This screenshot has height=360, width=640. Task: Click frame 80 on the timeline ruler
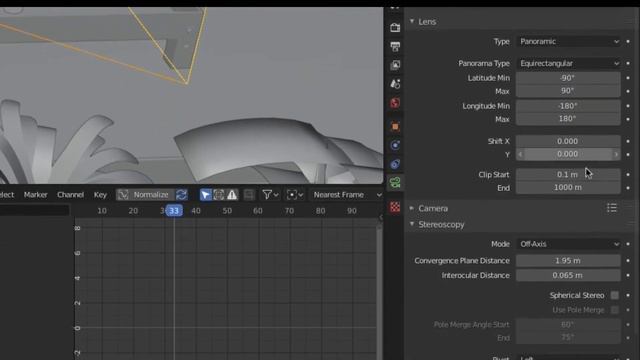[x=320, y=211]
